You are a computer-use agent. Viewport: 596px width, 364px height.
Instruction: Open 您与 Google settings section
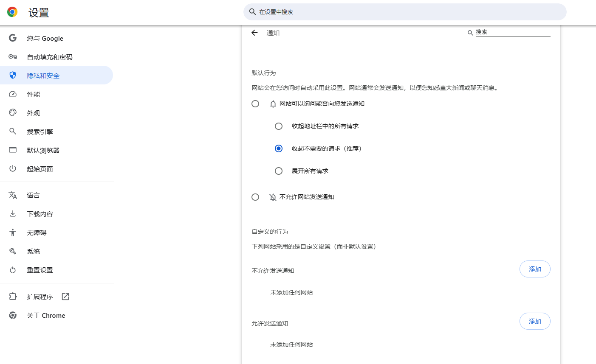point(56,38)
